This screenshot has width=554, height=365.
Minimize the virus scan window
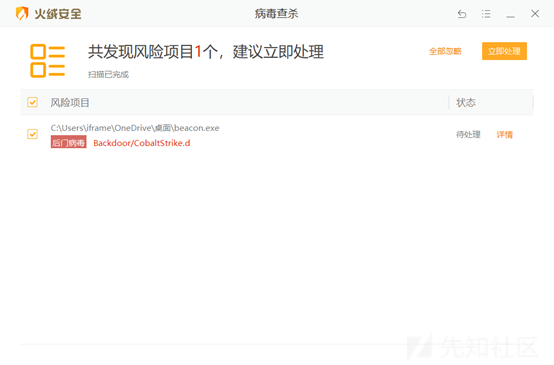coord(510,14)
